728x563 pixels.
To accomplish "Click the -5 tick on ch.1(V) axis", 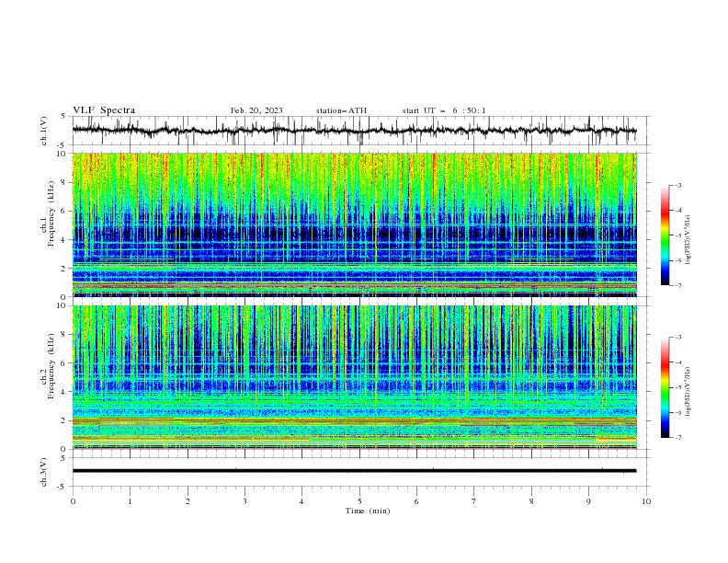I will click(63, 145).
